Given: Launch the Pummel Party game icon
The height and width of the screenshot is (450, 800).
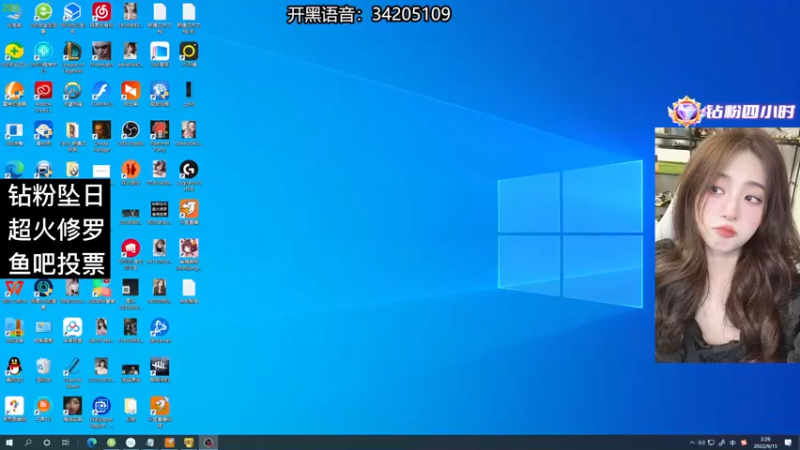Looking at the screenshot, I should [160, 130].
